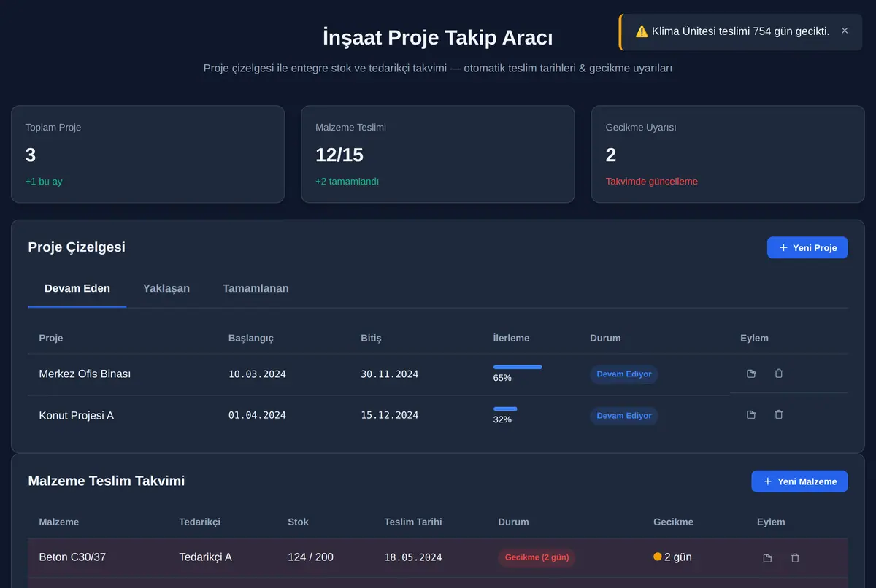Click the delivery date 18.05.2024

pos(413,557)
